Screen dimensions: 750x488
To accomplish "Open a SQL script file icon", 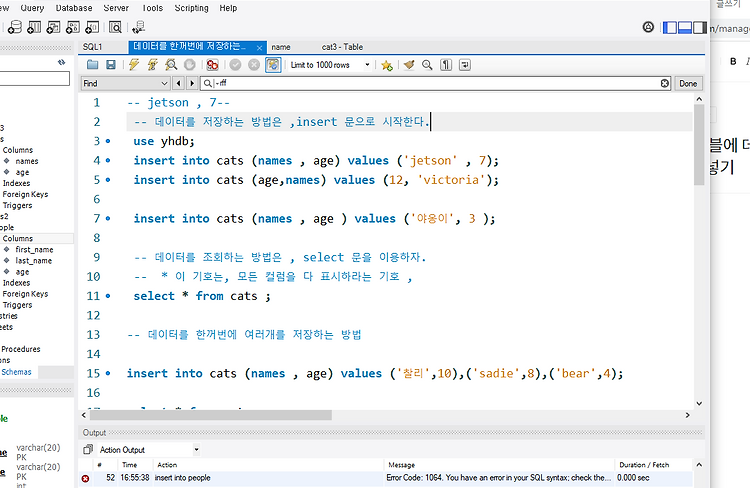I will [92, 65].
